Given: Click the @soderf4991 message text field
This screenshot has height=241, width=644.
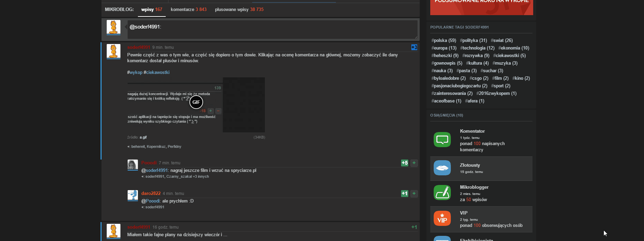Looking at the screenshot, I should click(272, 30).
